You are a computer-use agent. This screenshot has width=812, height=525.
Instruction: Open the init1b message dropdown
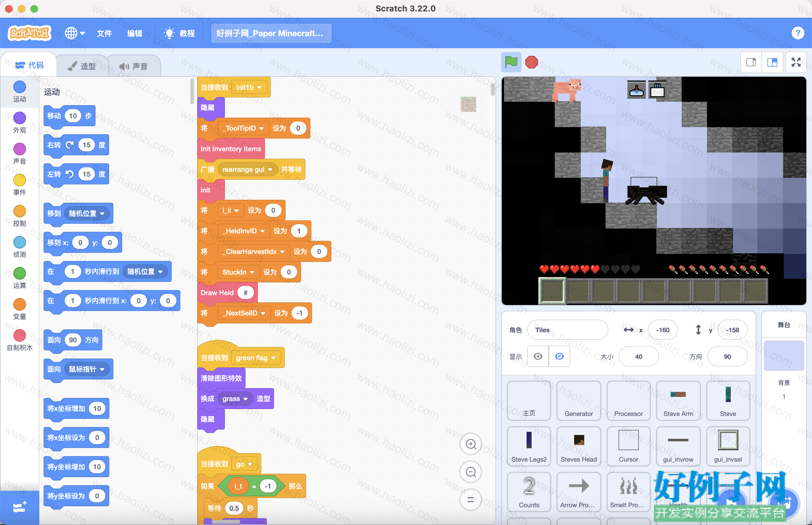pos(249,87)
